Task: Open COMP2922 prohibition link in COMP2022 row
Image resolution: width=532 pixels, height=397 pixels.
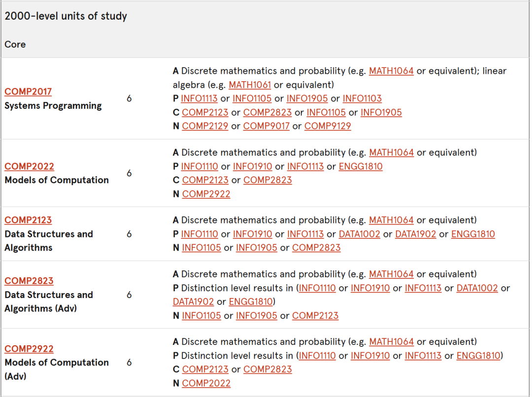Action: 206,194
